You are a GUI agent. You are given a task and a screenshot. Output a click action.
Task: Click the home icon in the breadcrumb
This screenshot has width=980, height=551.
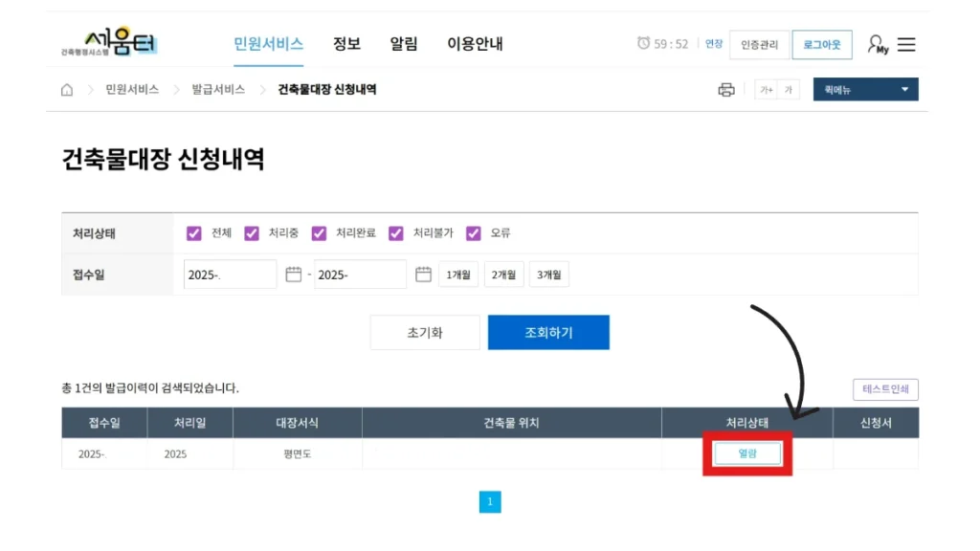point(65,88)
